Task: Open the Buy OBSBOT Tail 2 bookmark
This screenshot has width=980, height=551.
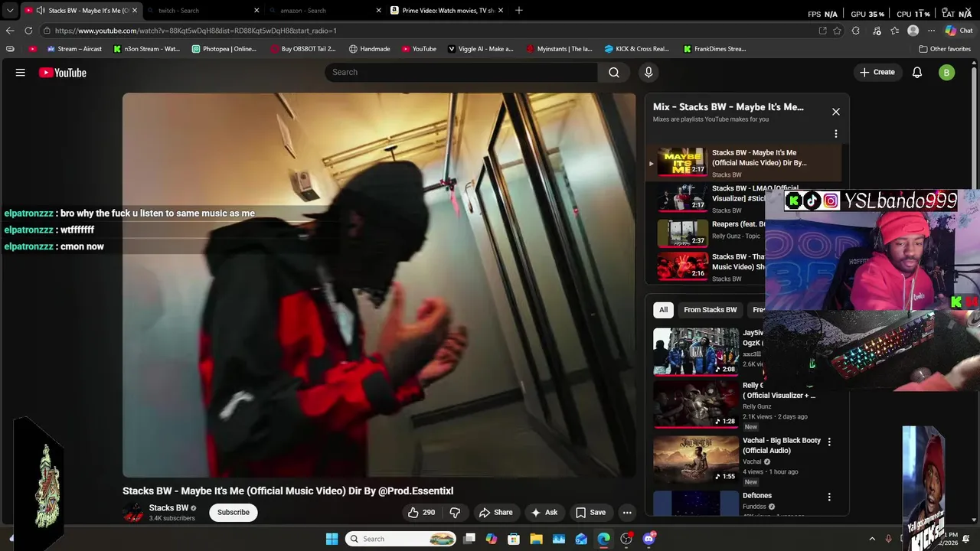Action: pos(303,49)
